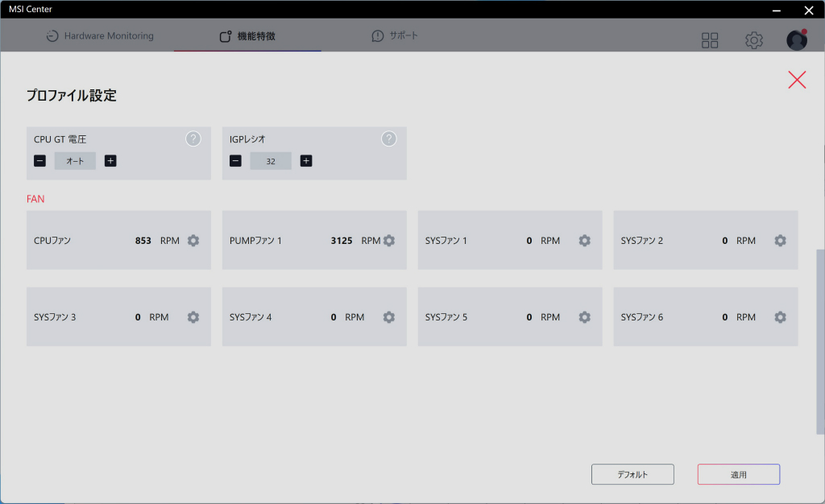Switch to Hardware Monitoring tab
The image size is (825, 504).
100,35
